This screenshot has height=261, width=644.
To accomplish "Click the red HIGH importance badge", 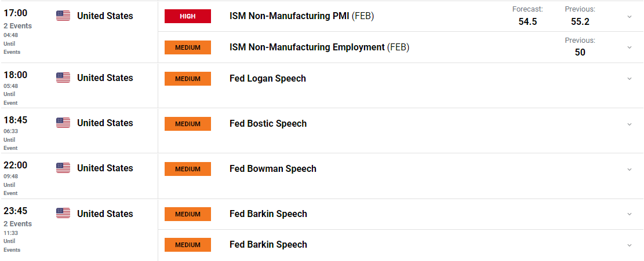I will pyautogui.click(x=188, y=16).
